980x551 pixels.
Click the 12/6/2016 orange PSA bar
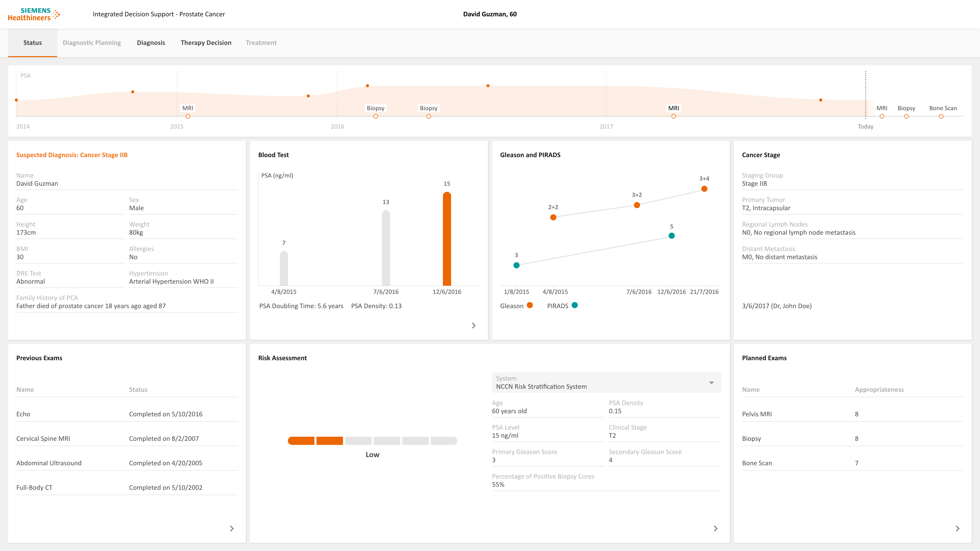(447, 239)
